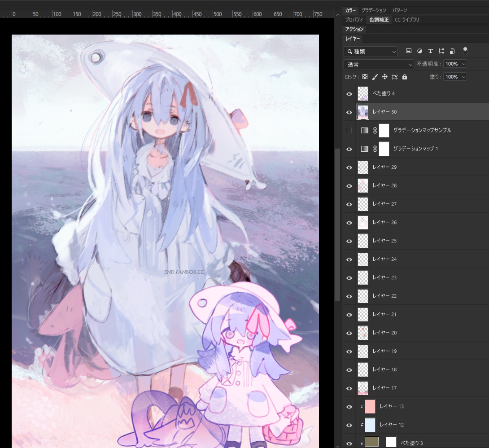Open the 種類 layer filter dropdown
The width and height of the screenshot is (489, 448).
[x=371, y=52]
